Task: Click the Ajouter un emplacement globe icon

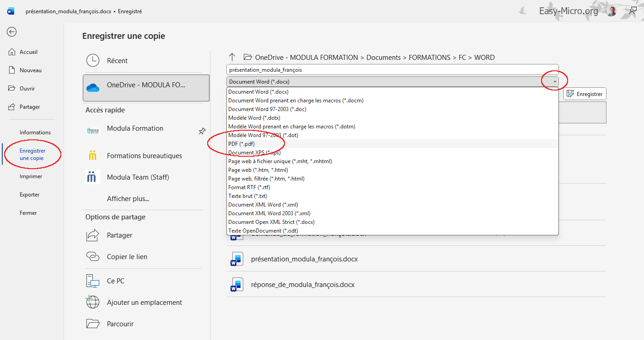Action: 93,302
